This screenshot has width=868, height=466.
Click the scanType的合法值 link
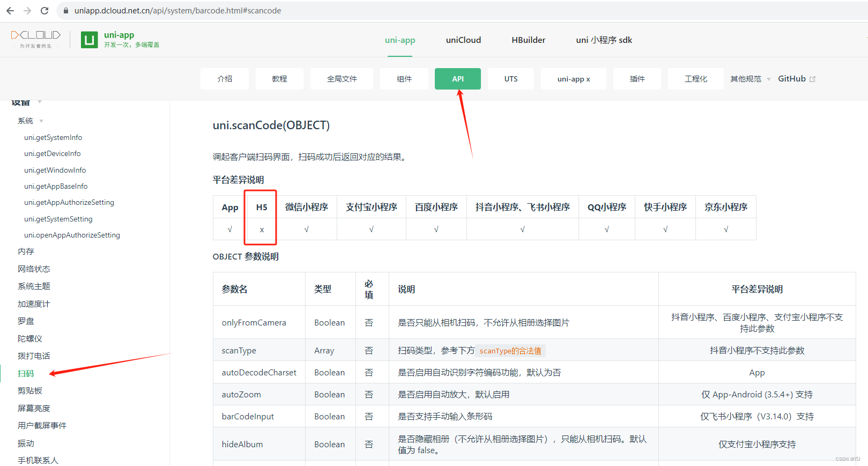coord(510,351)
